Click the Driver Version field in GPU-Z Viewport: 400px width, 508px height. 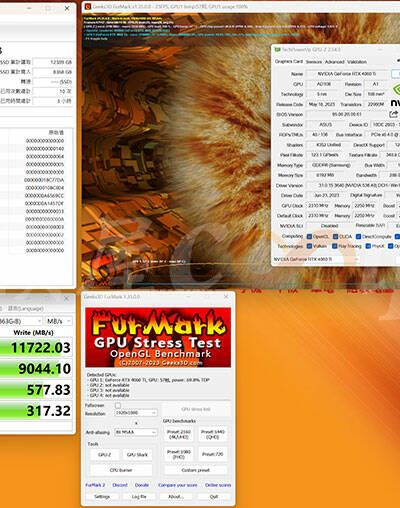[353, 185]
